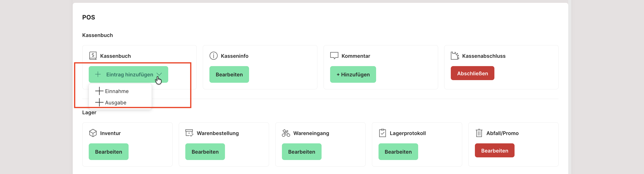Click the Kassenabschluss icon
This screenshot has height=174, width=644.
pyautogui.click(x=455, y=56)
